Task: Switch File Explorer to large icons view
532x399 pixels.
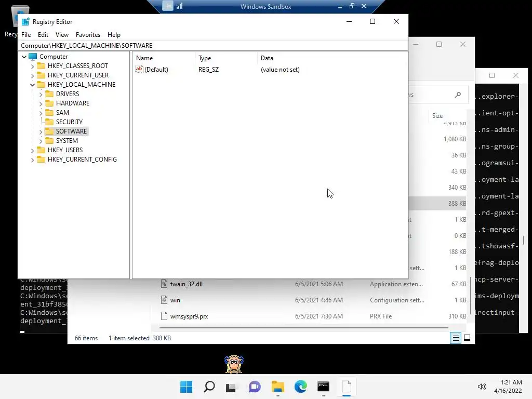Action: tap(467, 338)
